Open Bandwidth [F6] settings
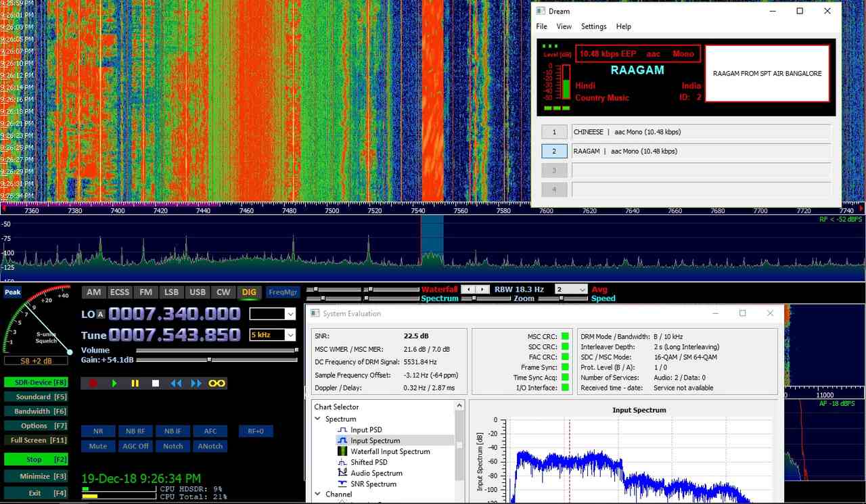Viewport: 866px width, 504px height. pyautogui.click(x=36, y=411)
